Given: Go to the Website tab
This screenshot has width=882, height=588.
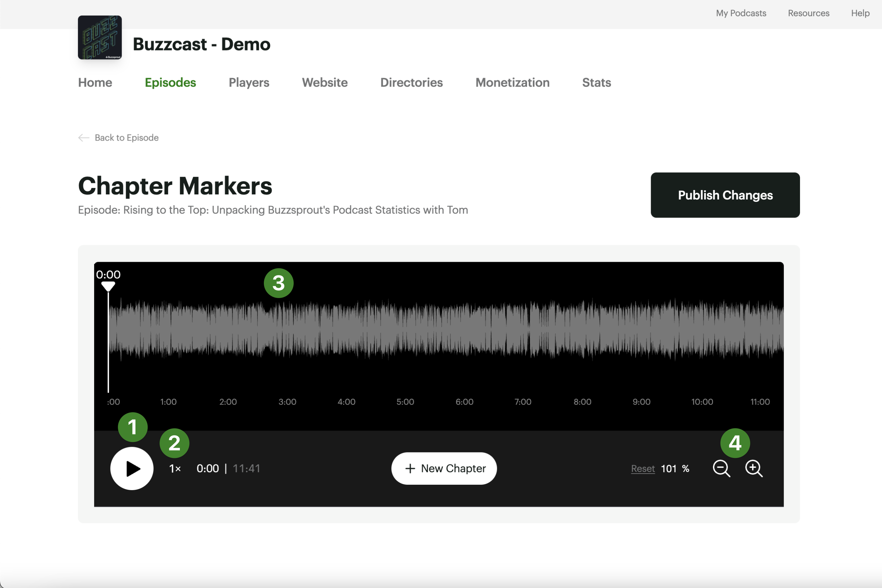Looking at the screenshot, I should tap(324, 83).
